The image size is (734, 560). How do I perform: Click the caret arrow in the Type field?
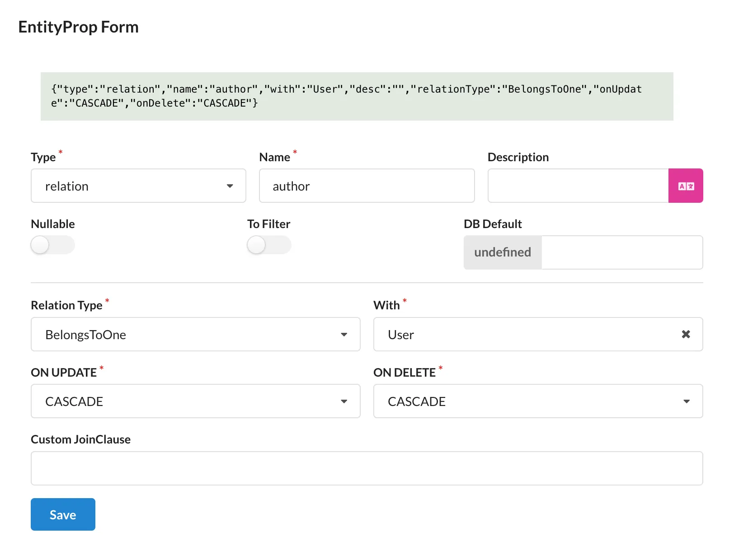pos(230,186)
